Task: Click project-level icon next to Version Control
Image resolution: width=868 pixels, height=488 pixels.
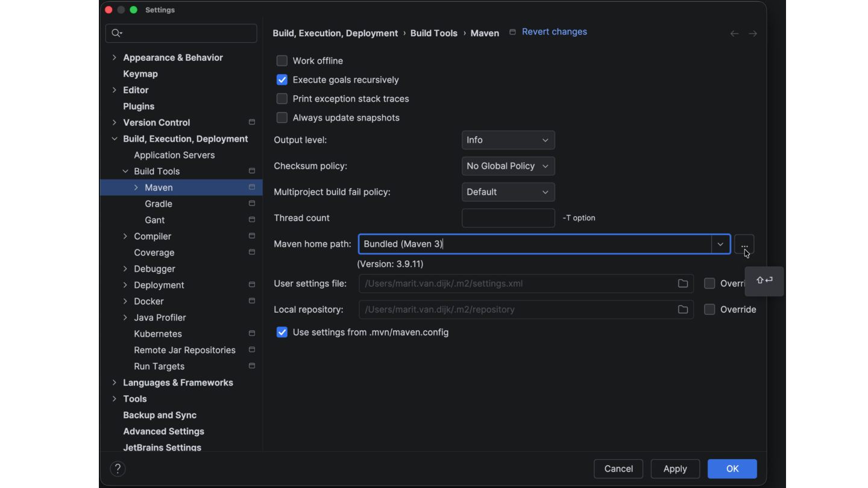Action: click(x=252, y=122)
